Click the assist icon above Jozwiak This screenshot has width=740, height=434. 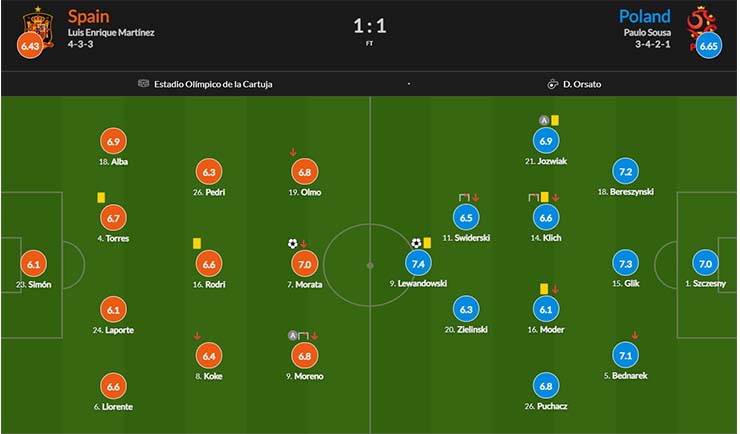coord(544,120)
